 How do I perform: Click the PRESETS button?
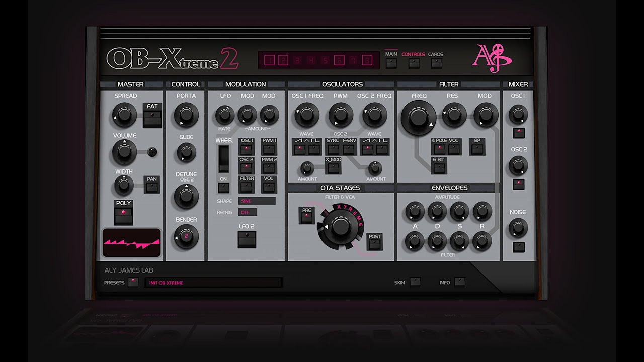[x=133, y=282]
